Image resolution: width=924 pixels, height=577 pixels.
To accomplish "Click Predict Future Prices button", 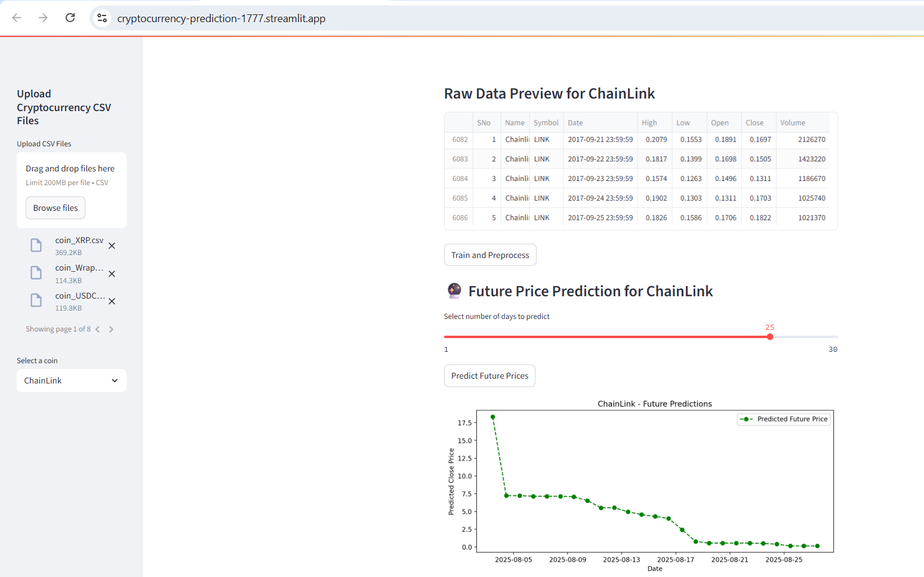I will (489, 376).
